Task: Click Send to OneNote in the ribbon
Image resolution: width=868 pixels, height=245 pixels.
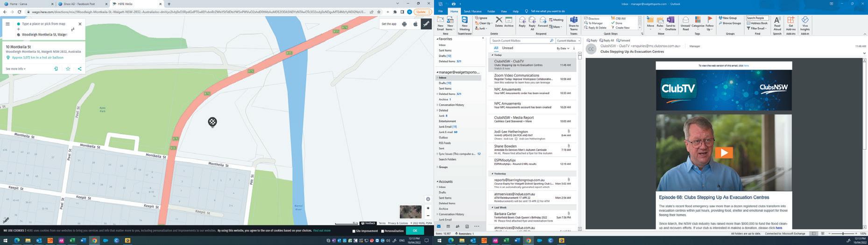Action: coord(670,23)
